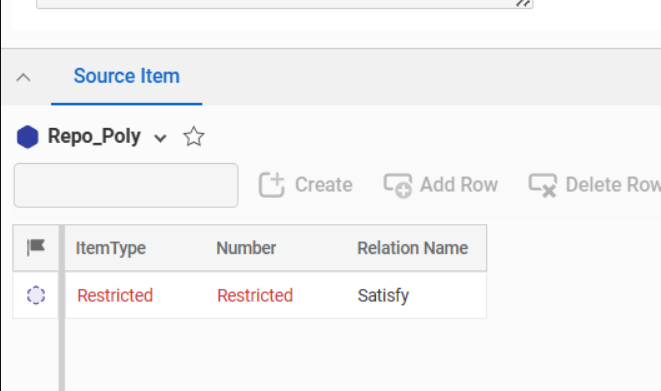Viewport: 661px width, 391px height.
Task: Click the Create document icon
Action: tap(271, 185)
